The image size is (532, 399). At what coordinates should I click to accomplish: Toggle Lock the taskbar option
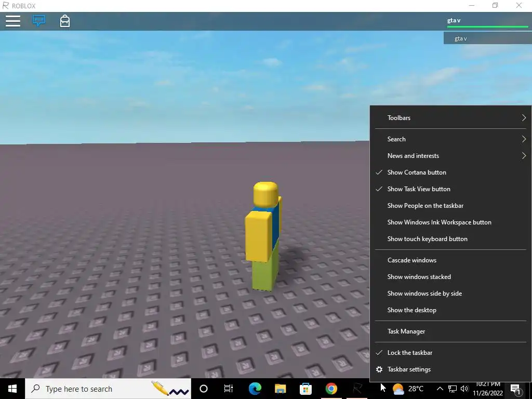click(x=450, y=353)
